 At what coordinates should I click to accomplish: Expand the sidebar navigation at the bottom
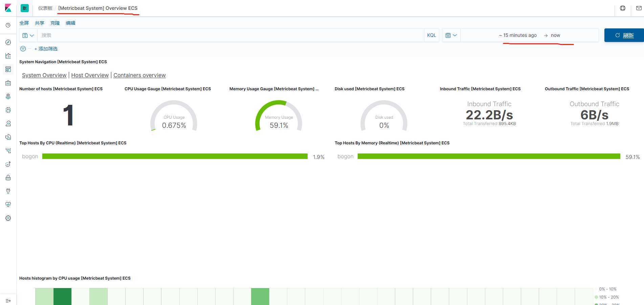8,301
